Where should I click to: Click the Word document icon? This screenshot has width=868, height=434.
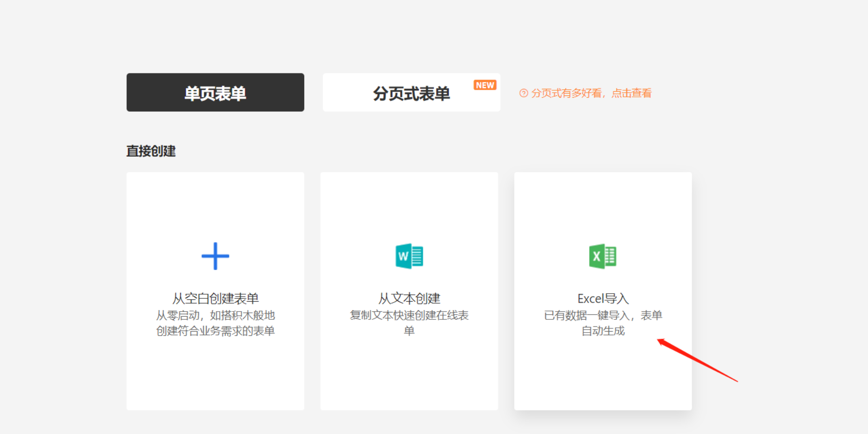click(409, 256)
